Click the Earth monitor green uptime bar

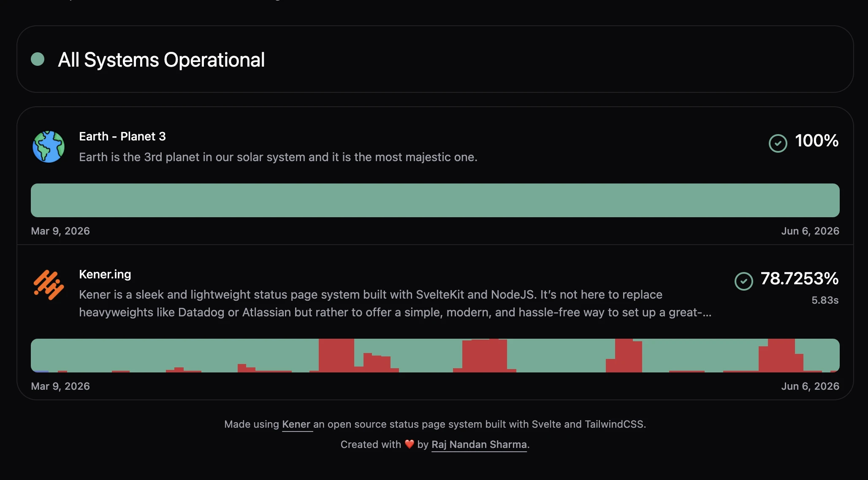(x=435, y=200)
